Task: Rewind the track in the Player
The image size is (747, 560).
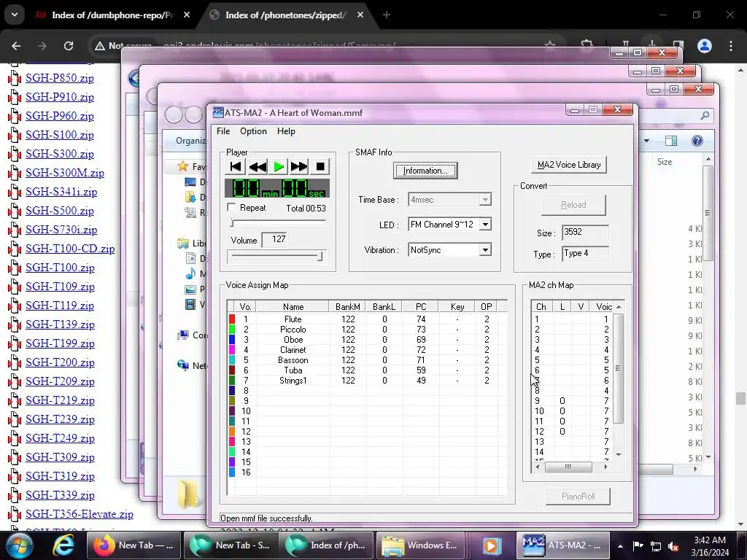Action: [x=258, y=166]
